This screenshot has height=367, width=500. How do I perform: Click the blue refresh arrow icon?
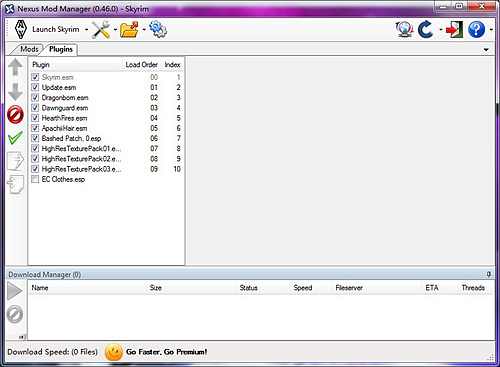pyautogui.click(x=425, y=30)
